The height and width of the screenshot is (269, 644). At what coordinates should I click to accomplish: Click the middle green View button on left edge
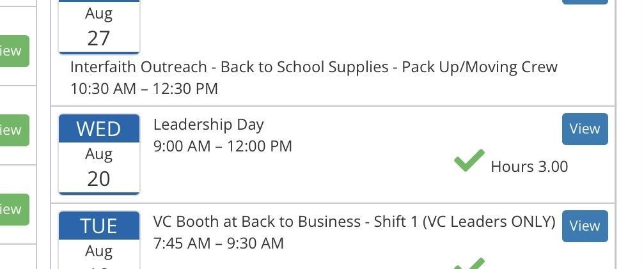click(12, 130)
